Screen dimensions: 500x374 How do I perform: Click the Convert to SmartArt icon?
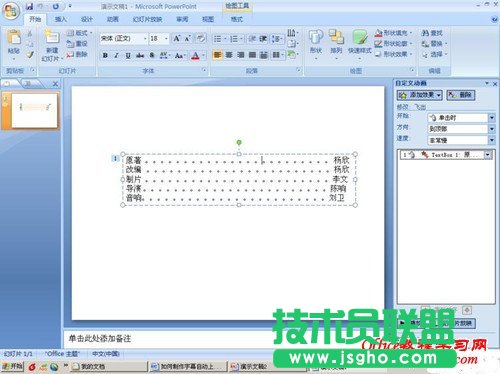(x=292, y=54)
